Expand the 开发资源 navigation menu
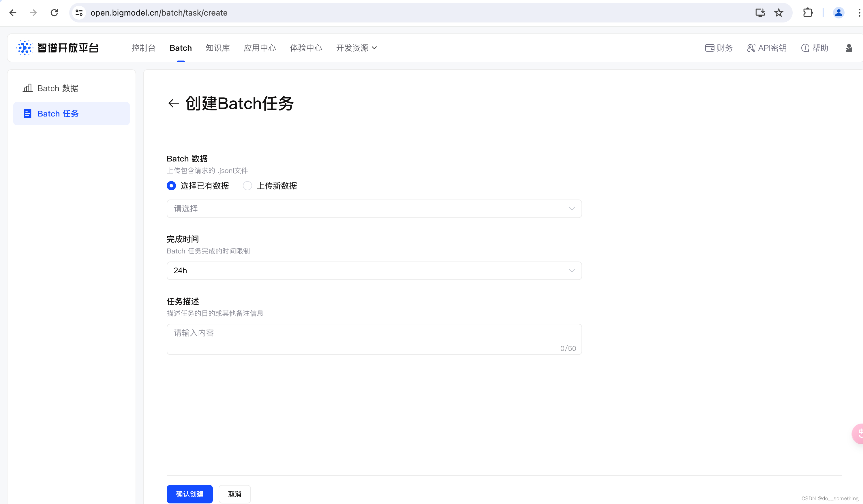The width and height of the screenshot is (863, 504). (x=356, y=48)
